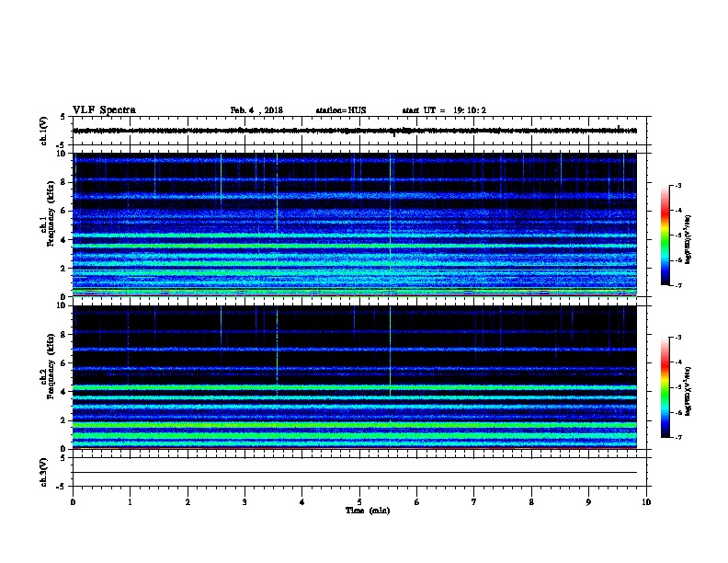
Task: Click the "-3" label on ch.1 colorbar
Action: click(677, 186)
